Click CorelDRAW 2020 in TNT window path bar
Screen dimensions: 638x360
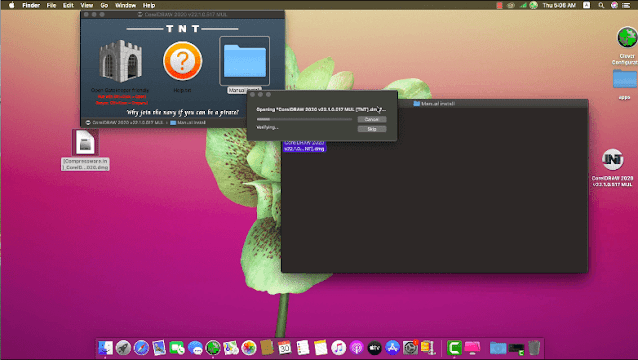[x=125, y=122]
